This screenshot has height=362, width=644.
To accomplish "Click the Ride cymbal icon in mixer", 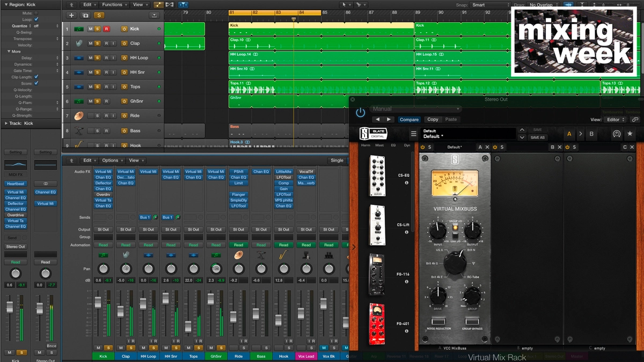I will click(239, 255).
